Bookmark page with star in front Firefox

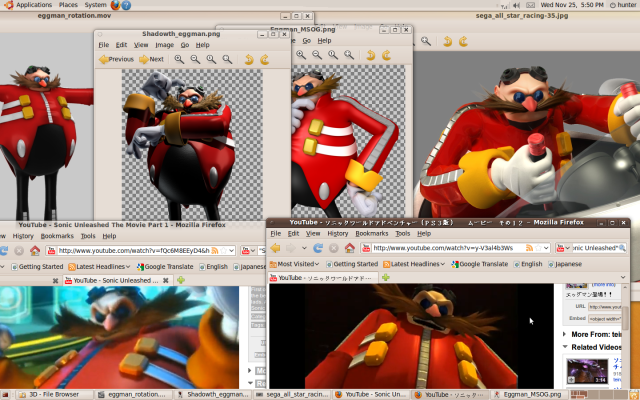[x=538, y=248]
